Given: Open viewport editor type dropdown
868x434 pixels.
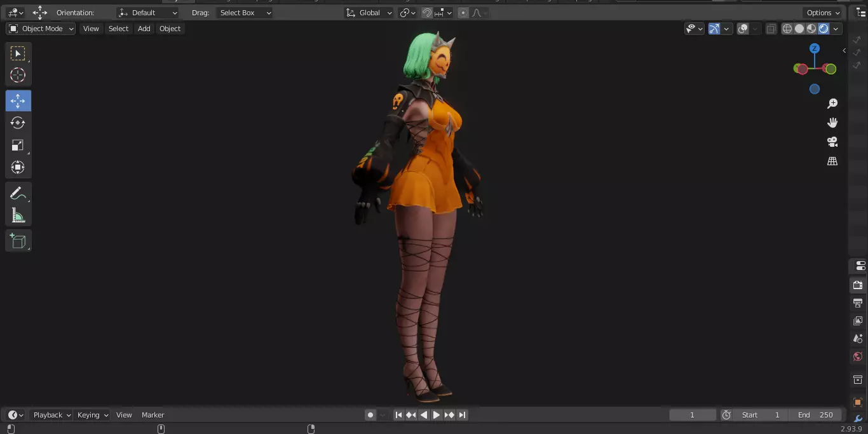Looking at the screenshot, I should point(16,13).
